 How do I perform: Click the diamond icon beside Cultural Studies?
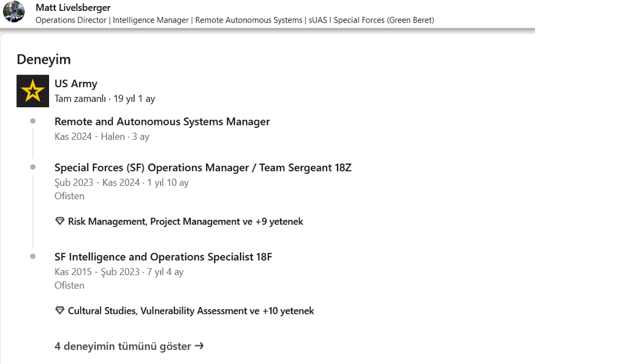click(59, 311)
